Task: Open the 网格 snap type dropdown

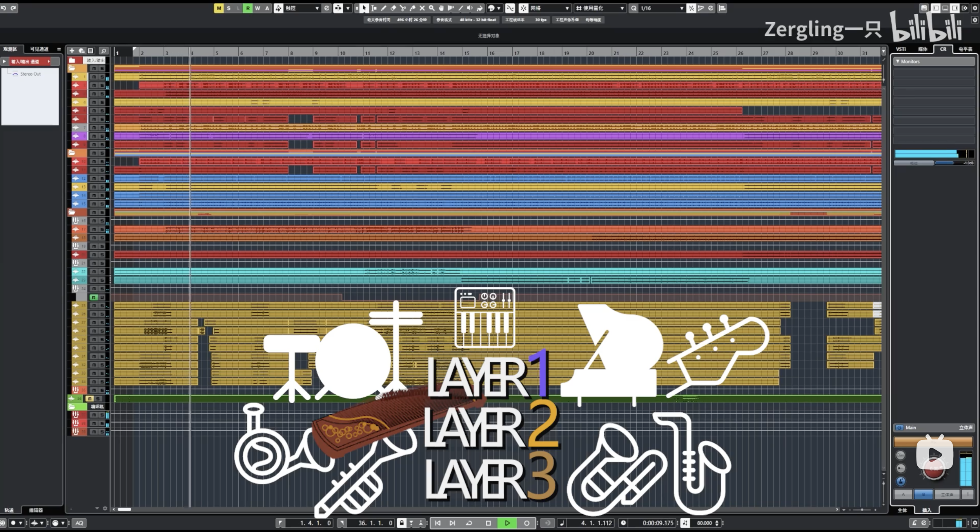Action: 567,8
